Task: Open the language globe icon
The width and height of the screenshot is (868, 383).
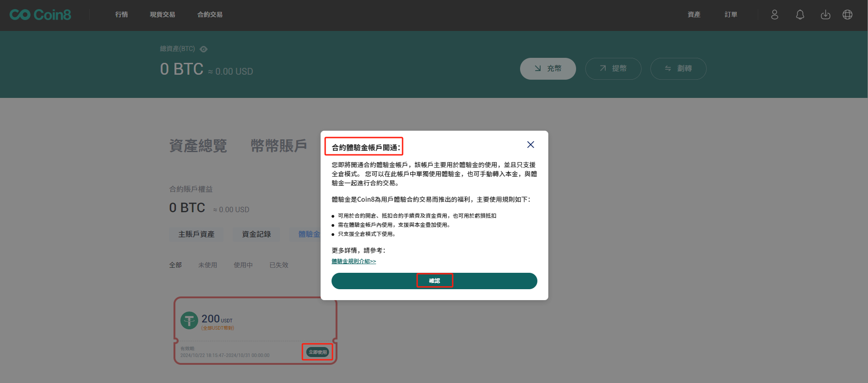Action: click(847, 15)
